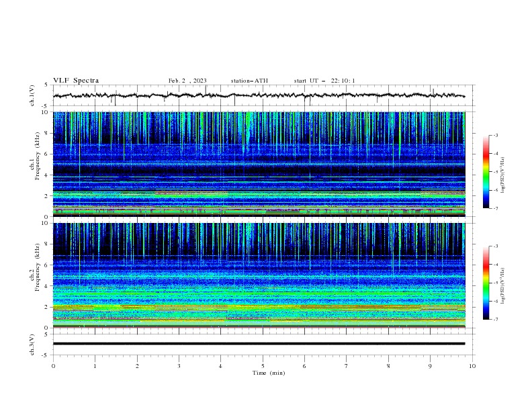Click the ch.3 flat black voltage trace
Viewport: 532px width, 411px height.
(259, 344)
